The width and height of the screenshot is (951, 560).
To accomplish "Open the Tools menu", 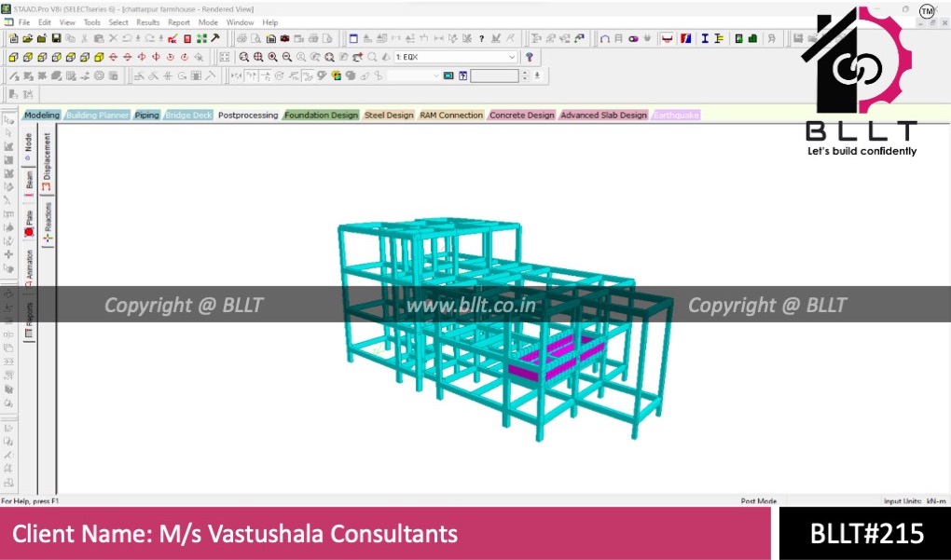I will (92, 22).
